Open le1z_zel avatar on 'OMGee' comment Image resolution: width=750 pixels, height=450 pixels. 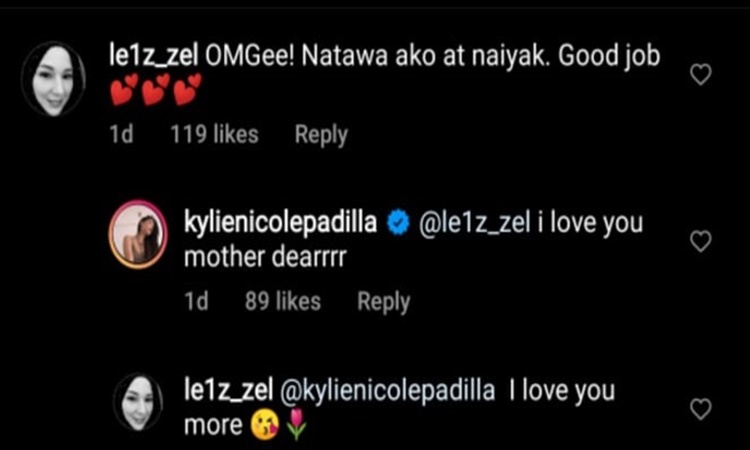click(x=53, y=79)
